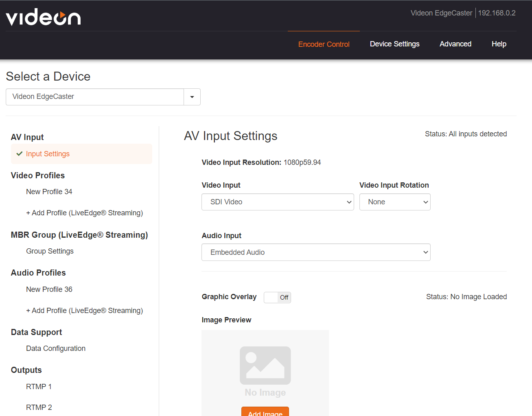
Task: Click the Videon EdgeCaster header label
Action: (x=442, y=13)
